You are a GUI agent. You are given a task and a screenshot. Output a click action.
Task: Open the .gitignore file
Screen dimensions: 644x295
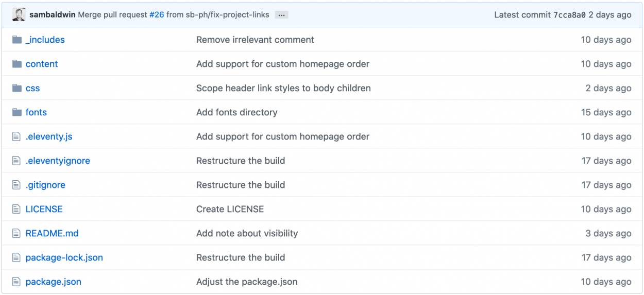pyautogui.click(x=45, y=185)
